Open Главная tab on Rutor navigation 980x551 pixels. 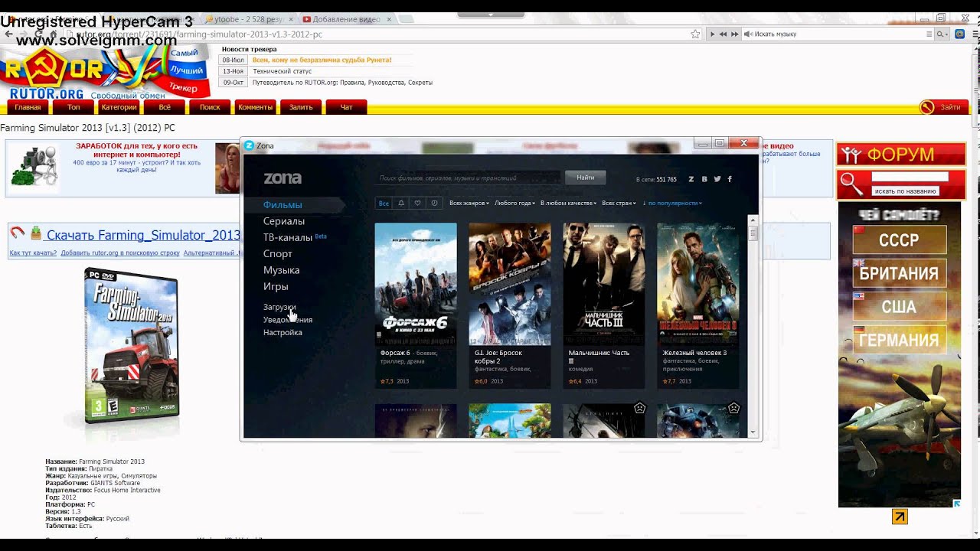tap(28, 107)
